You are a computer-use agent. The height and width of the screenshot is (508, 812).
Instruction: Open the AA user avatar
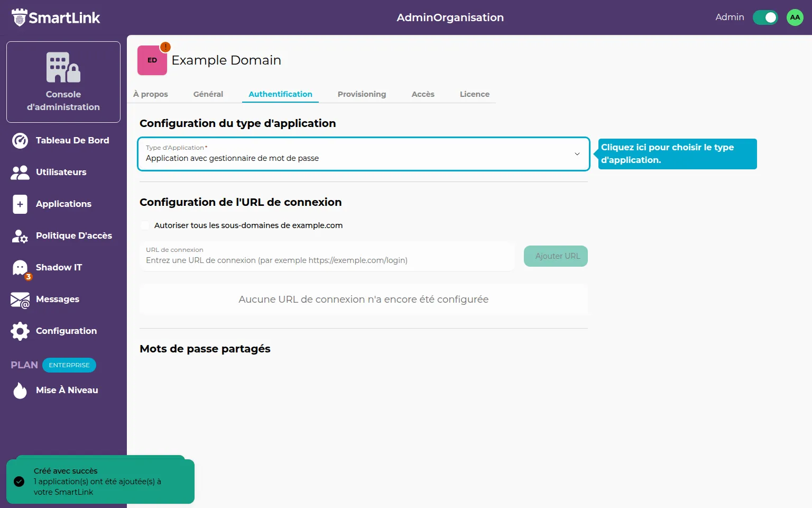click(795, 17)
